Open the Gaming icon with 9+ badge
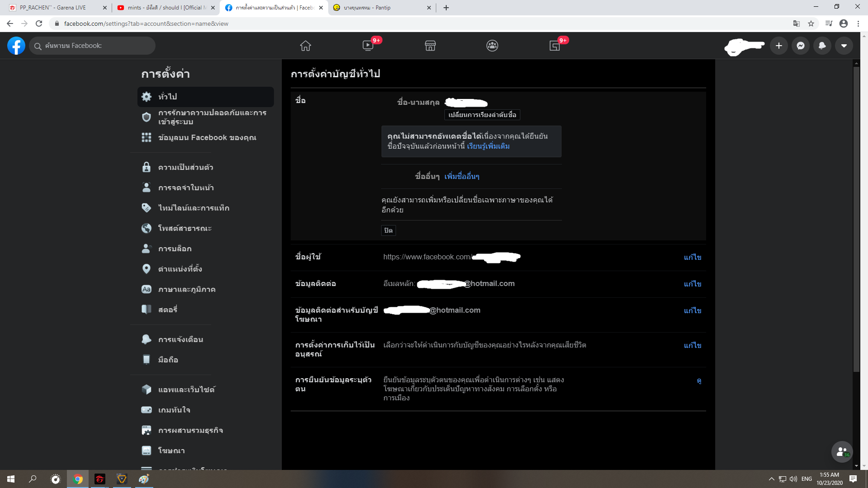Viewport: 868px width, 488px height. coord(555,46)
